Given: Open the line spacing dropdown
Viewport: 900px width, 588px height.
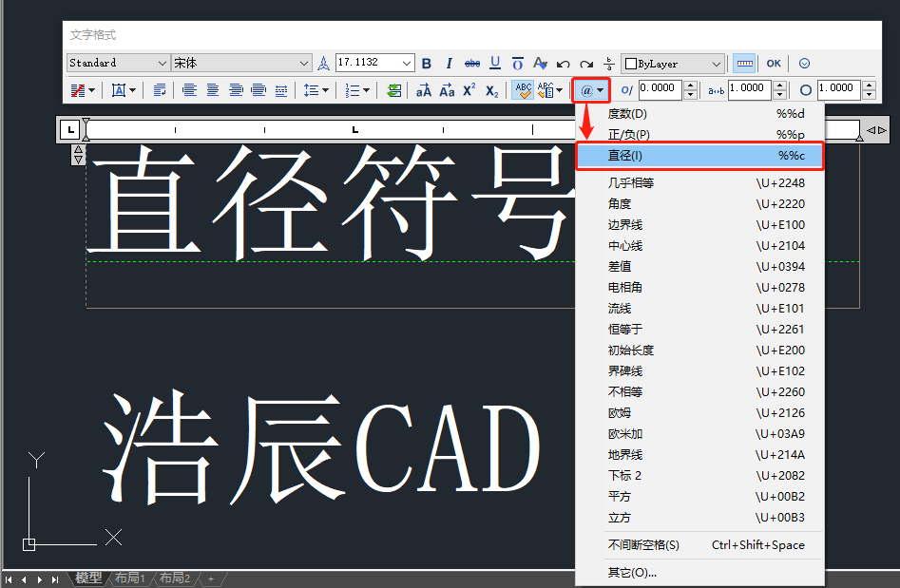Looking at the screenshot, I should [316, 90].
